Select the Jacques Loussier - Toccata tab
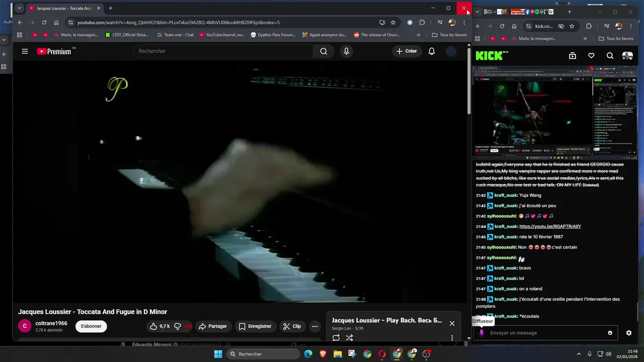644x362 pixels. 64,8
